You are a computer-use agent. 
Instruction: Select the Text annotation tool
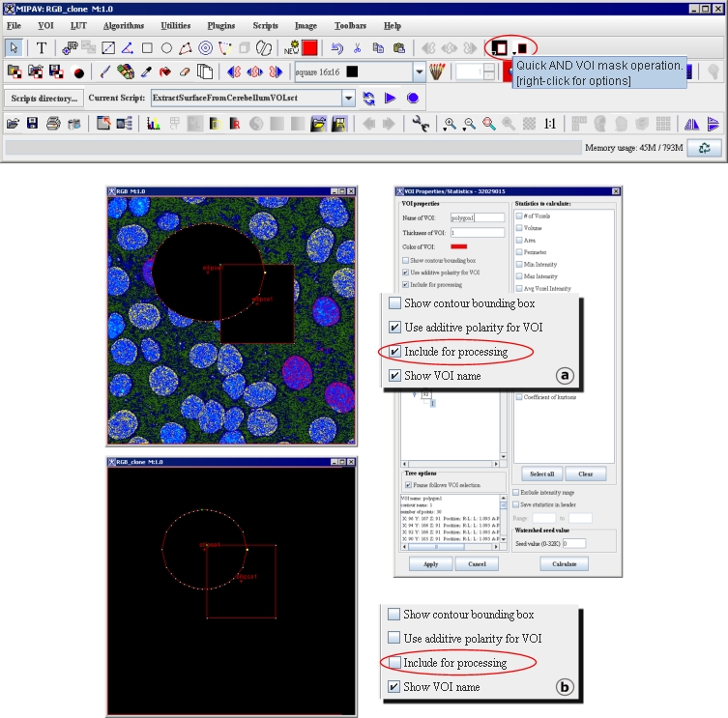click(42, 47)
